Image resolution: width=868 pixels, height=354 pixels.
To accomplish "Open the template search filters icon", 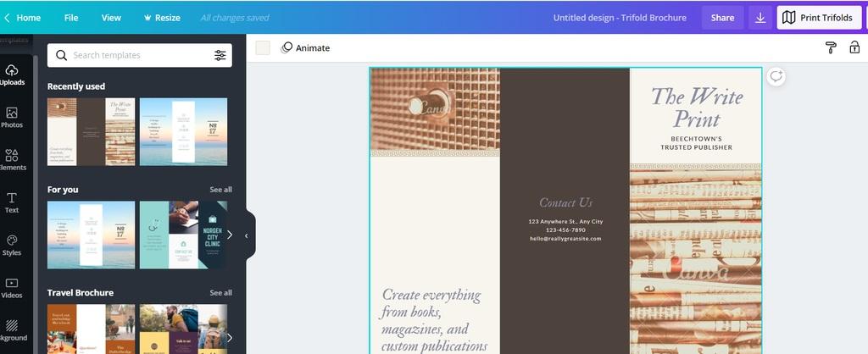I will coord(220,55).
